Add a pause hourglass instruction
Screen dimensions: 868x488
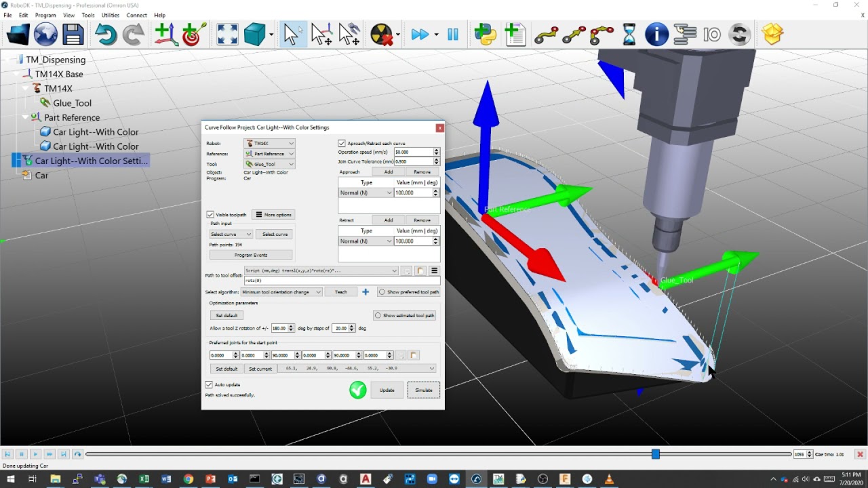coord(629,34)
